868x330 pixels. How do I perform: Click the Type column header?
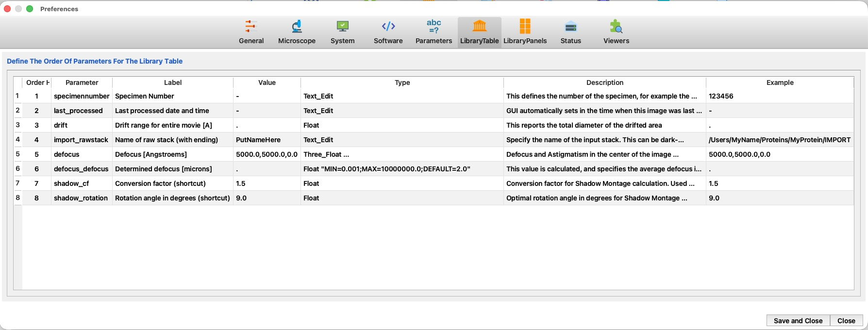tap(402, 82)
